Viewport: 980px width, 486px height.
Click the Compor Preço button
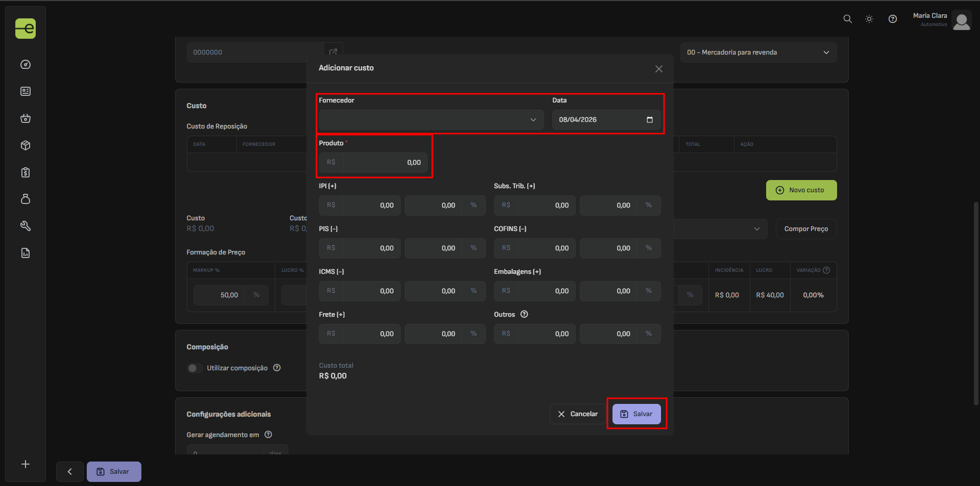(x=806, y=229)
